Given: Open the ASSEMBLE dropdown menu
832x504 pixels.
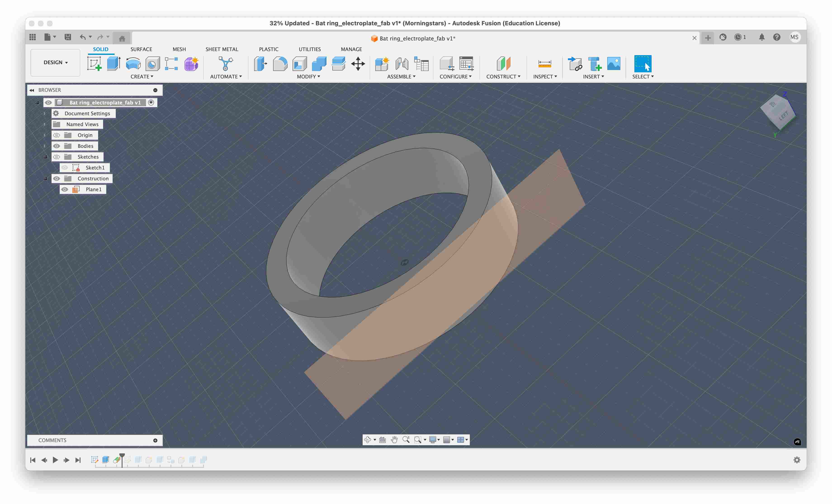Looking at the screenshot, I should [401, 77].
